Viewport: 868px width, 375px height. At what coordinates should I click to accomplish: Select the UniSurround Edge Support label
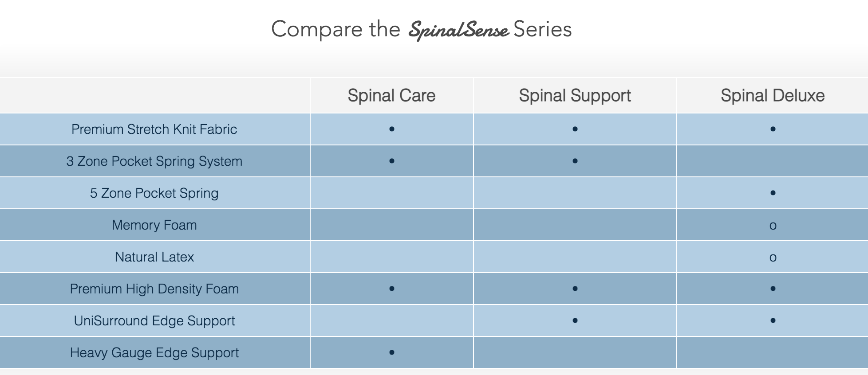click(154, 320)
